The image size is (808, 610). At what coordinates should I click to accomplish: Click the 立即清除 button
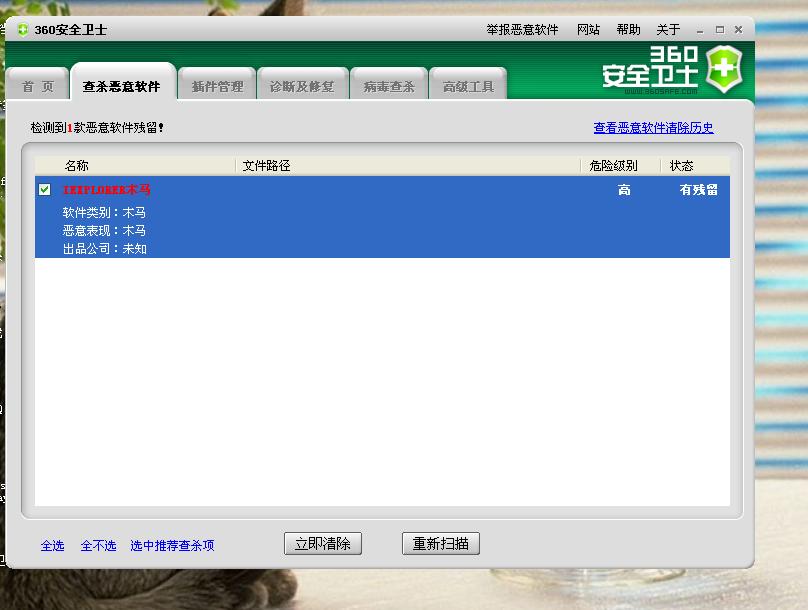[x=323, y=544]
